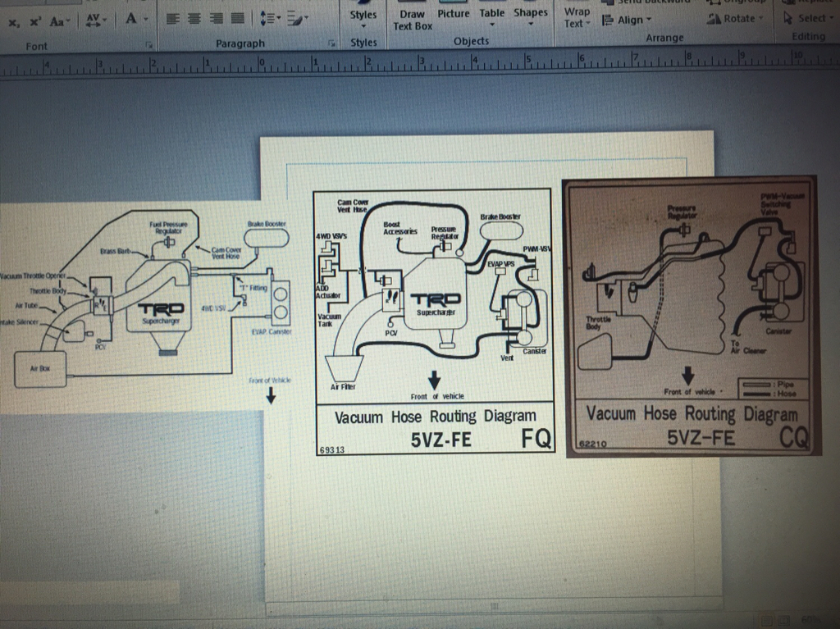
Task: Open the Aa Change Case menu
Action: pos(58,21)
